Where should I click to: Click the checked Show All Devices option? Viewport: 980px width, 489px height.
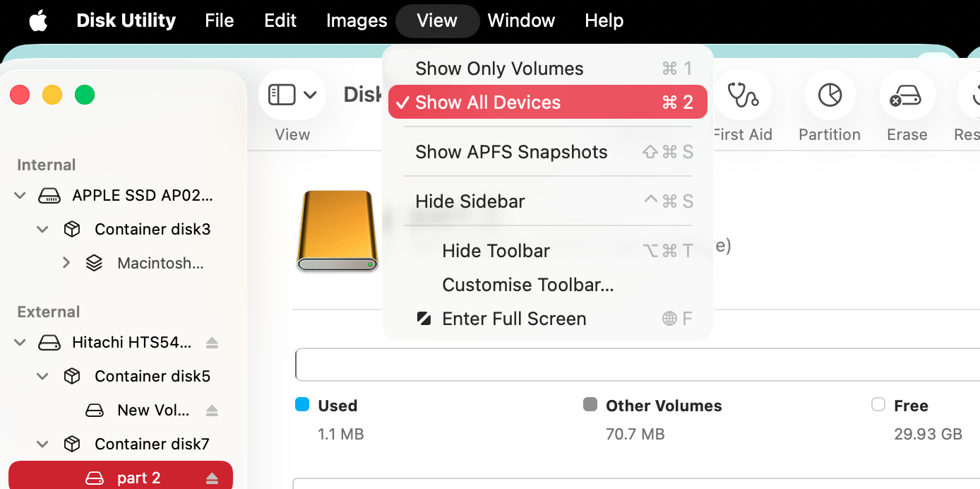point(489,102)
